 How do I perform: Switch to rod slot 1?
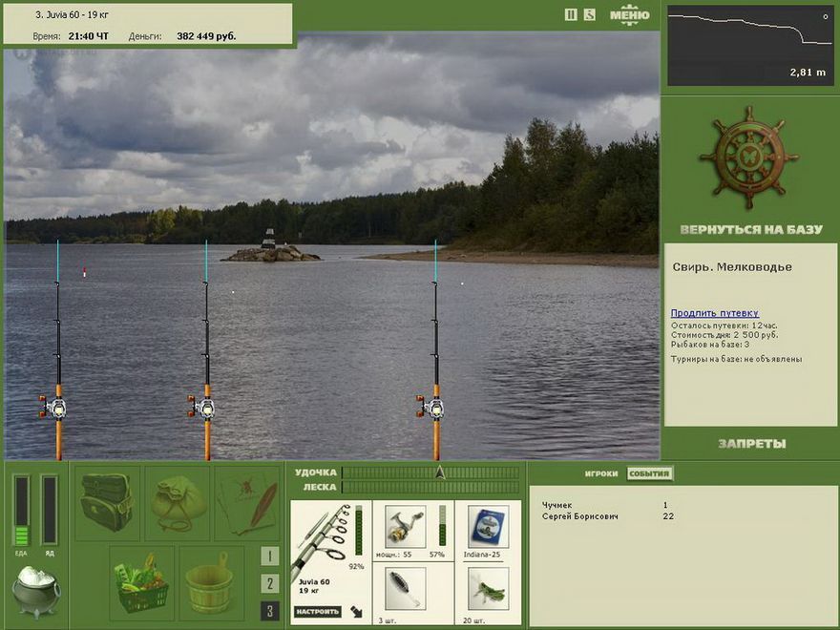(270, 556)
